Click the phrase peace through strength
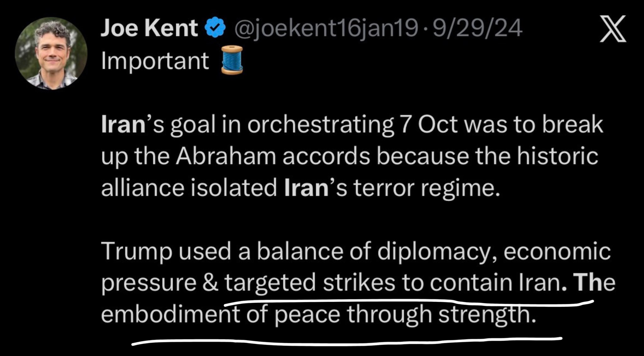644x356 pixels. (404, 314)
